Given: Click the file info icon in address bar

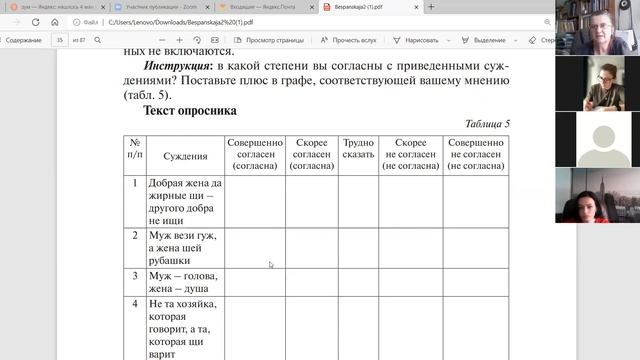Looking at the screenshot, I should (x=76, y=22).
